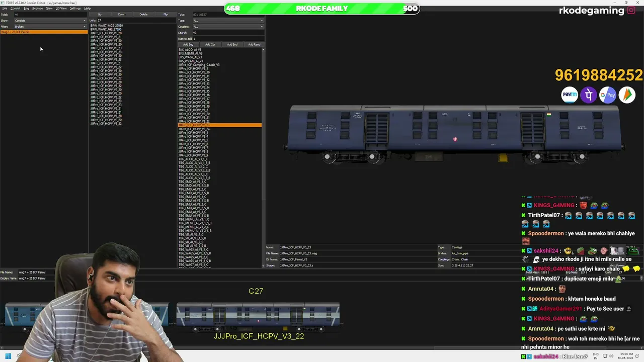Select JJJPro_ICF_HCPV_V3_24 in the stock list

click(x=194, y=129)
